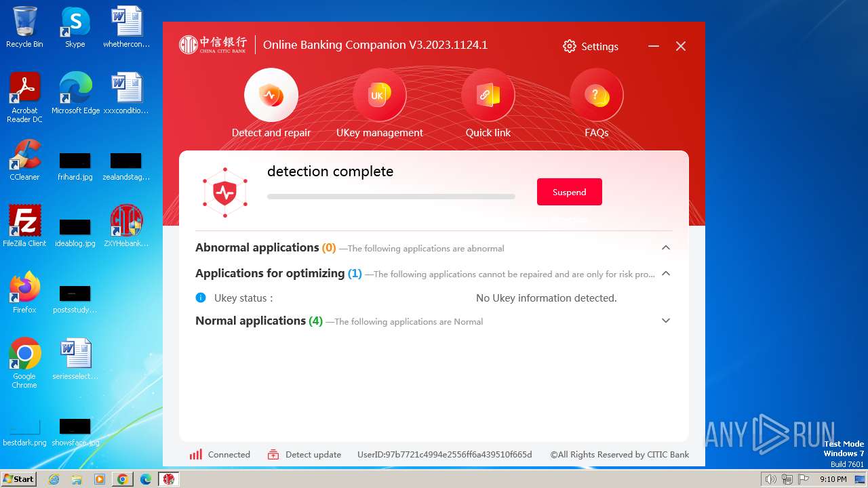Open File Explorer from taskbar
868x488 pixels.
[x=77, y=479]
